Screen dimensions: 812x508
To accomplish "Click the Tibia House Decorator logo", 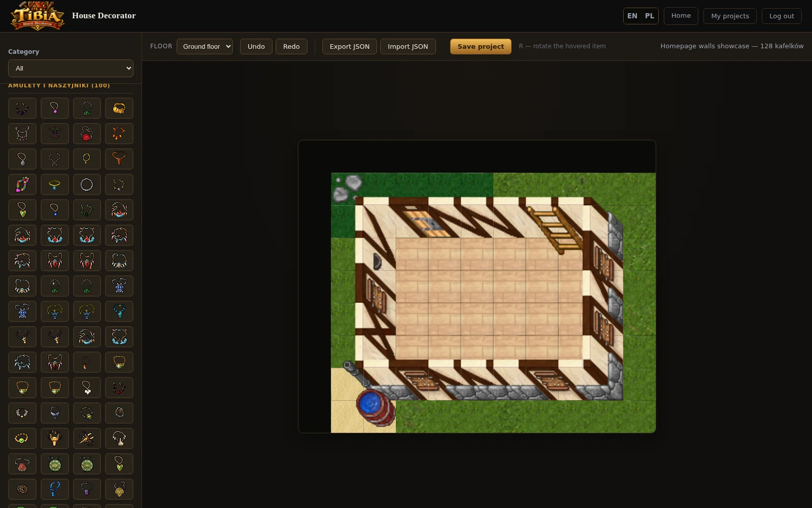I will pos(38,16).
